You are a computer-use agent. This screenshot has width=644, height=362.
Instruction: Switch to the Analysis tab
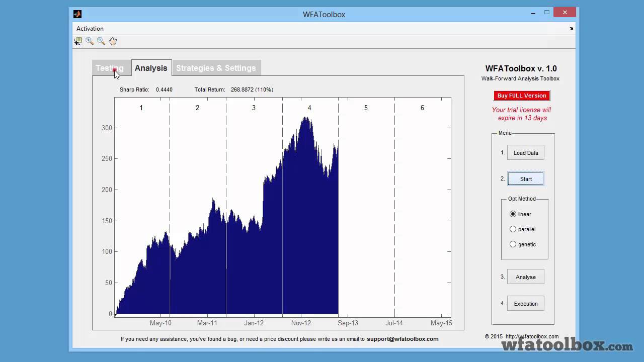click(x=151, y=68)
